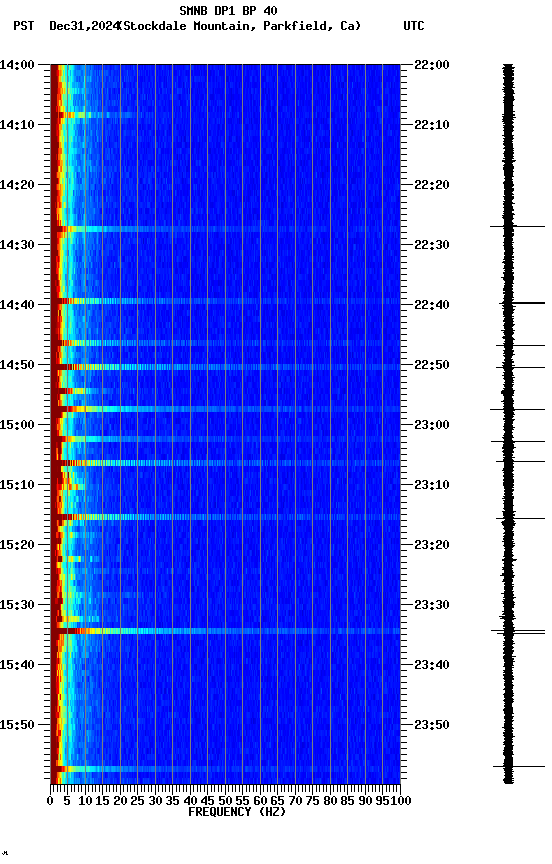Click the '23:20' UTC time label
The width and height of the screenshot is (552, 864).
(432, 545)
